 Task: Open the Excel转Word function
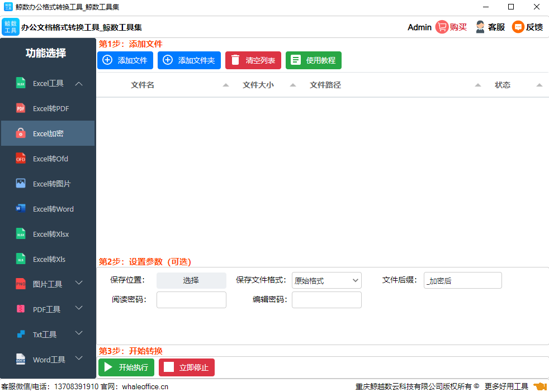[x=48, y=209]
